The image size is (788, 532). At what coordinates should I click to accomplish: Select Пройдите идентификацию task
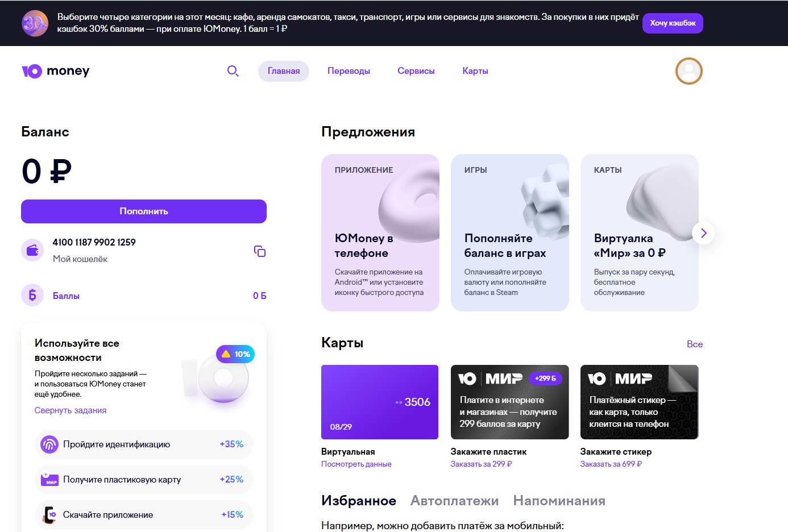pyautogui.click(x=144, y=444)
